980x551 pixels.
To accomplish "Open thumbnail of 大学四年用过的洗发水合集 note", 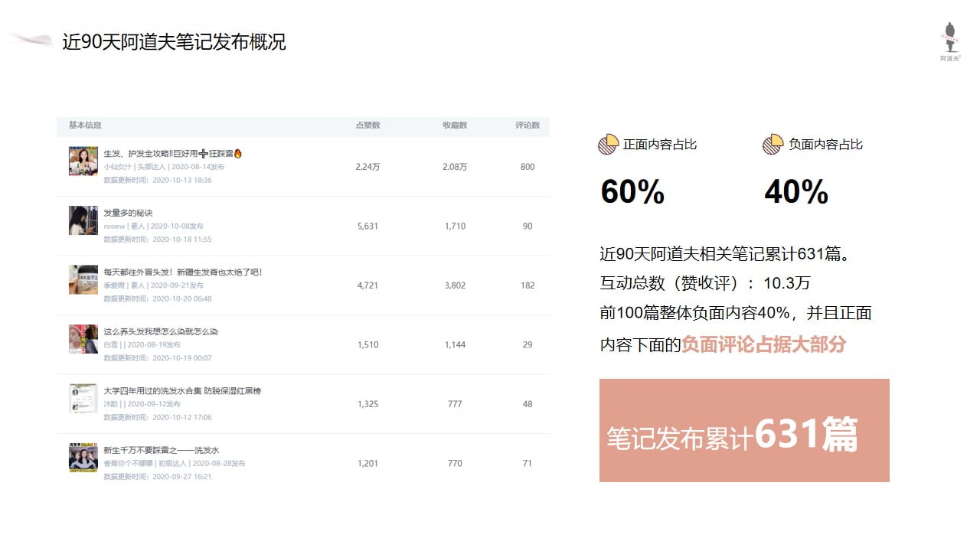I will (x=83, y=398).
